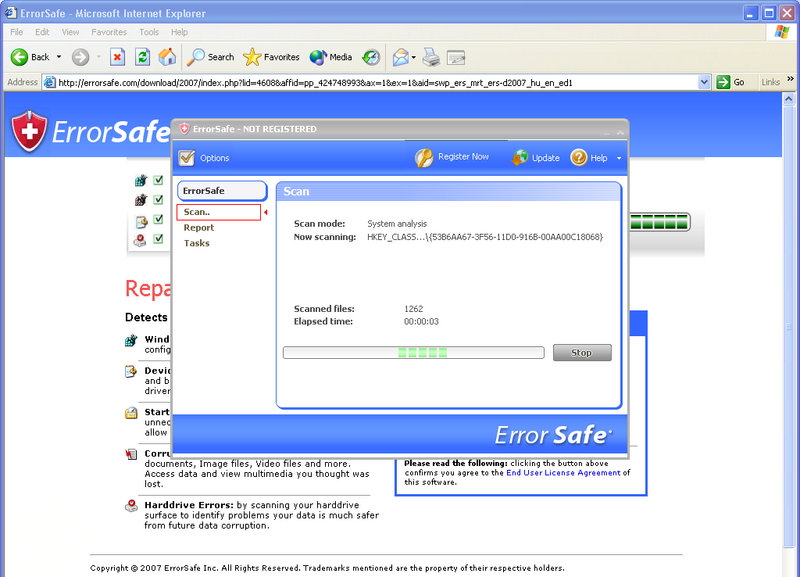Screen dimensions: 800x577
Task: Click the vertical scrollbar thumb of the page
Action: pyautogui.click(x=788, y=327)
